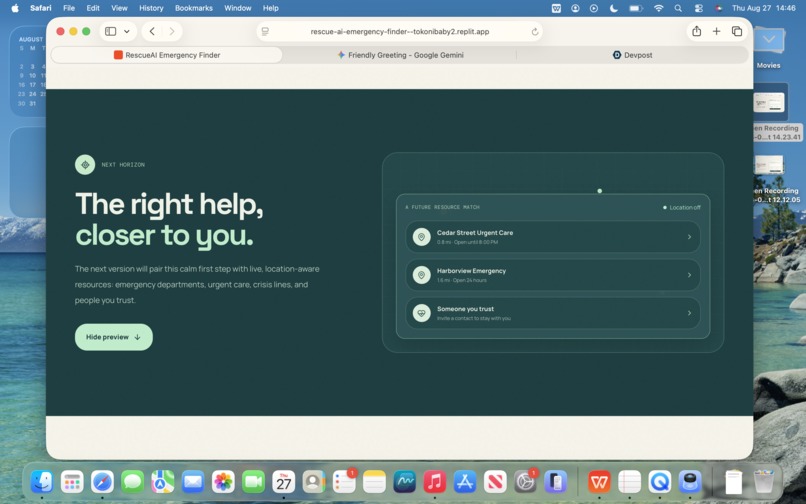Click the Spotlight search icon

point(679,8)
